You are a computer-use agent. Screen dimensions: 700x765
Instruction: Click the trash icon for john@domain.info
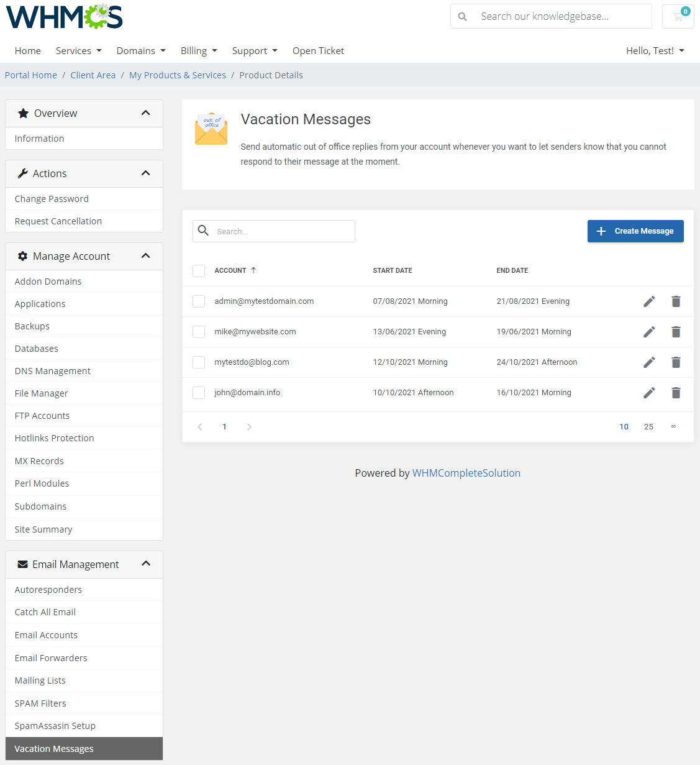tap(676, 393)
